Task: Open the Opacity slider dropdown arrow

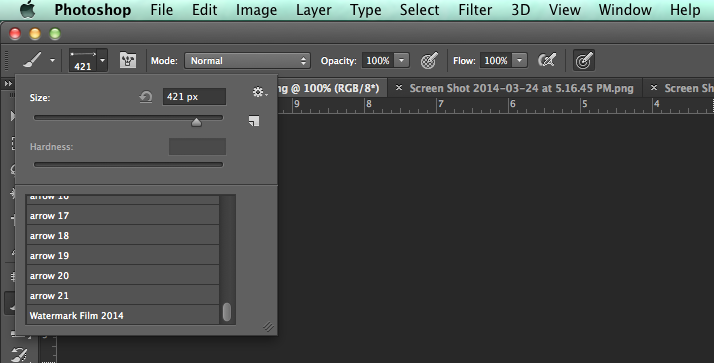Action: coord(402,61)
